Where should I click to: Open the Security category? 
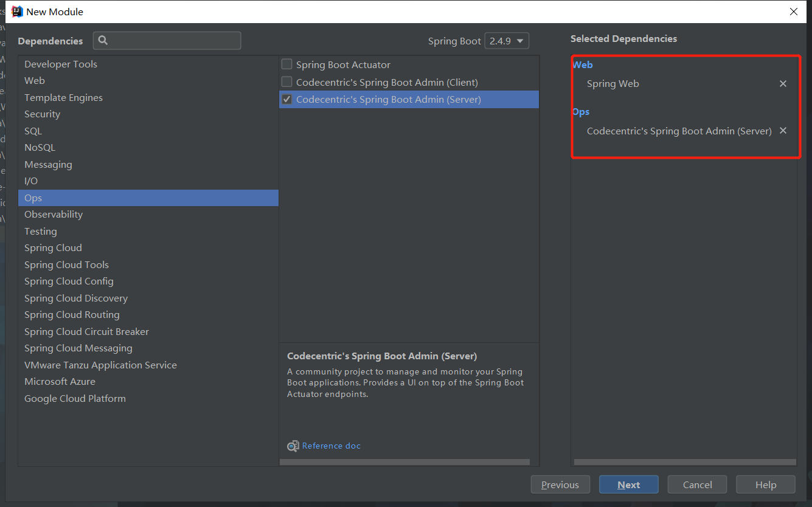coord(148,114)
